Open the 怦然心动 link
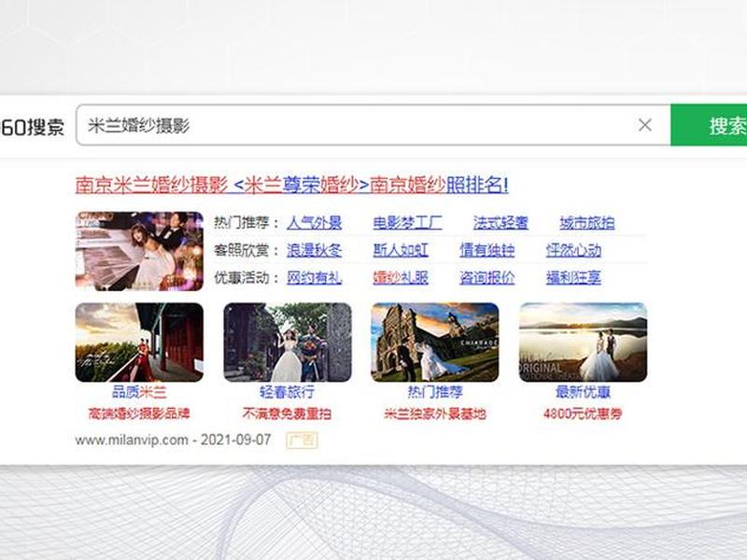The image size is (747, 560). [573, 250]
